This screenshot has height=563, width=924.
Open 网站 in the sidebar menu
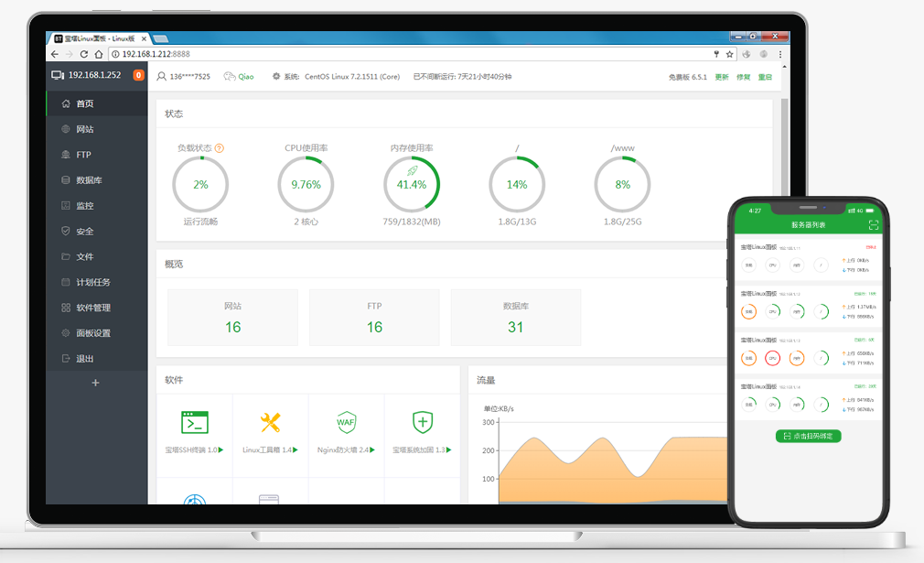84,129
